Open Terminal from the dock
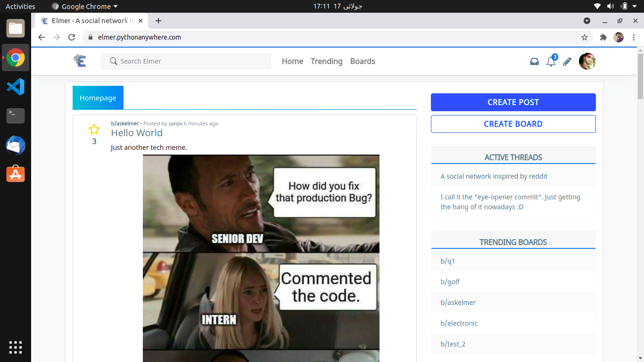 16,116
